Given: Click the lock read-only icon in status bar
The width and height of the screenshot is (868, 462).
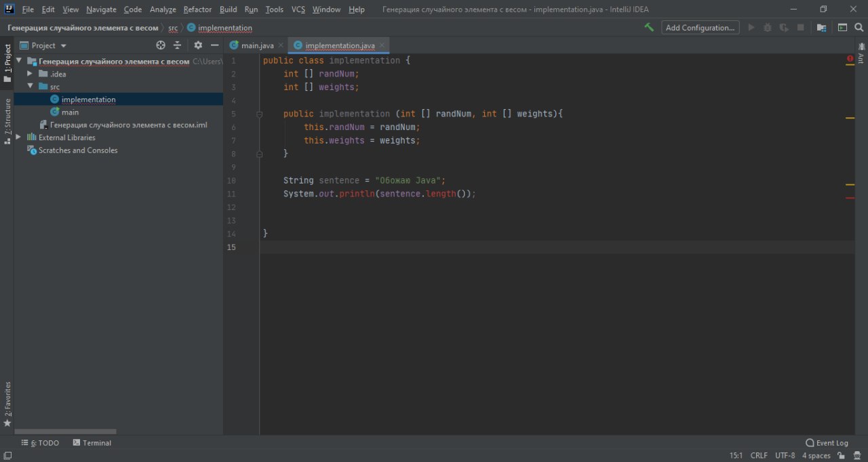Looking at the screenshot, I should (x=842, y=456).
